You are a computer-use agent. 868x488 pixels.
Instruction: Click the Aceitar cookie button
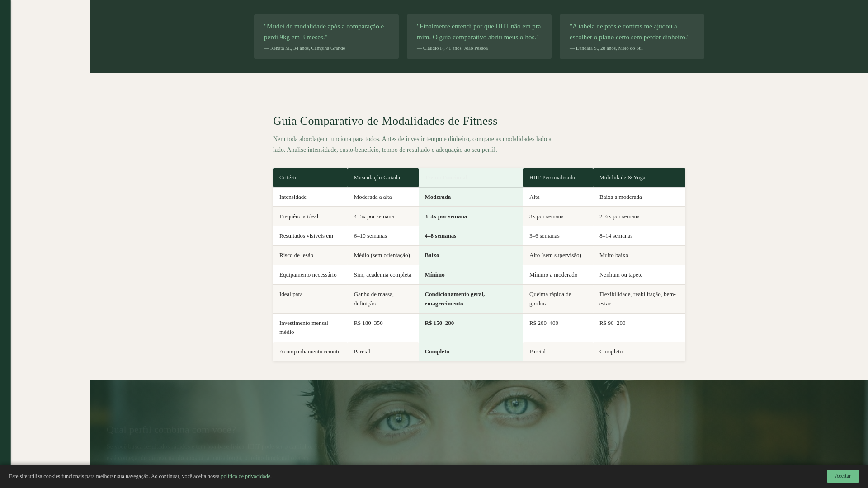tap(842, 476)
